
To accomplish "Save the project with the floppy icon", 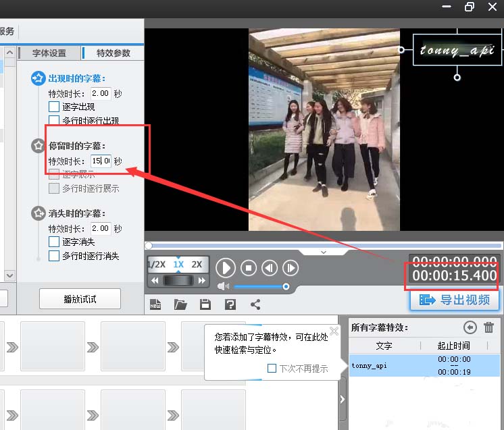I will tap(205, 304).
